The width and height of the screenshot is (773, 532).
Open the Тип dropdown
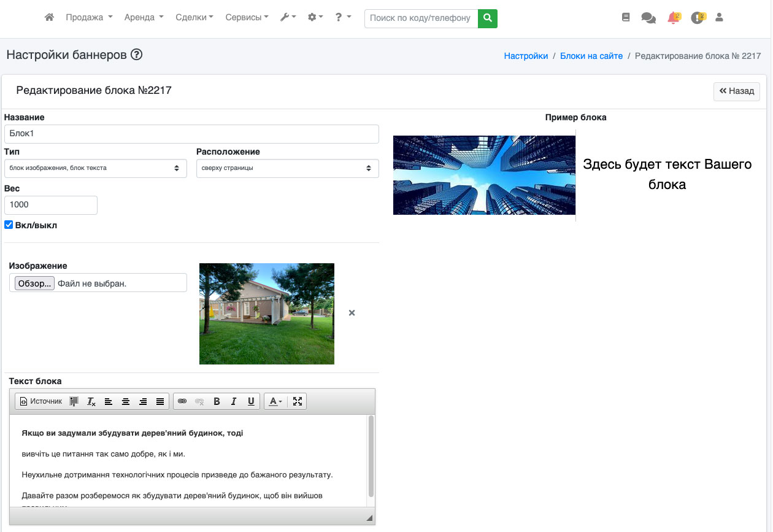click(x=95, y=168)
